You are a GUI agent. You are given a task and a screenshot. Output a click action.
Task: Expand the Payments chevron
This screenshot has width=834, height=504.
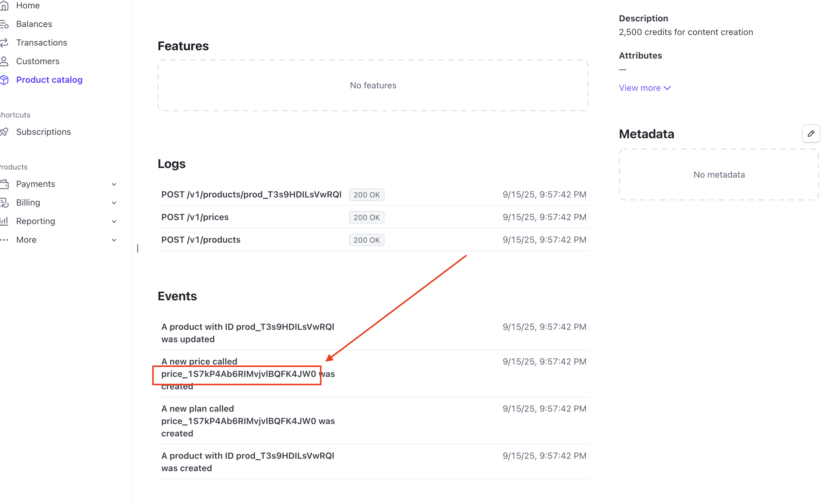point(114,184)
